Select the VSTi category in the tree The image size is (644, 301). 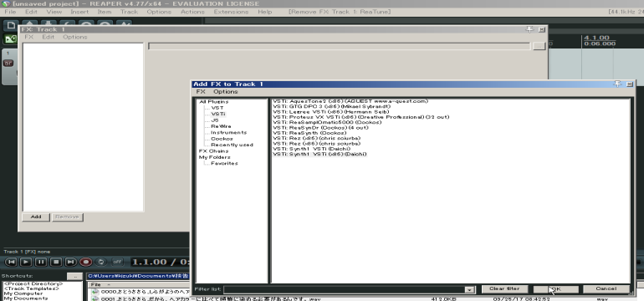(218, 114)
